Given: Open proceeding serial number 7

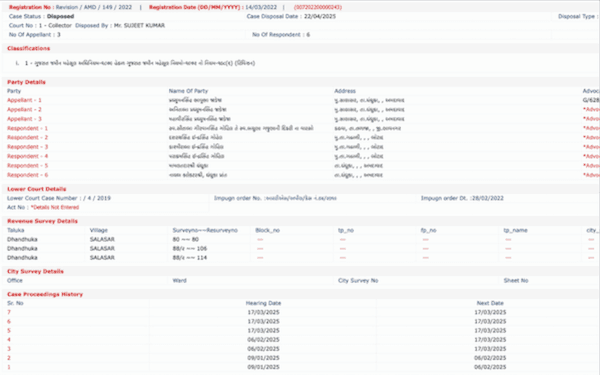Looking at the screenshot, I should (9, 312).
